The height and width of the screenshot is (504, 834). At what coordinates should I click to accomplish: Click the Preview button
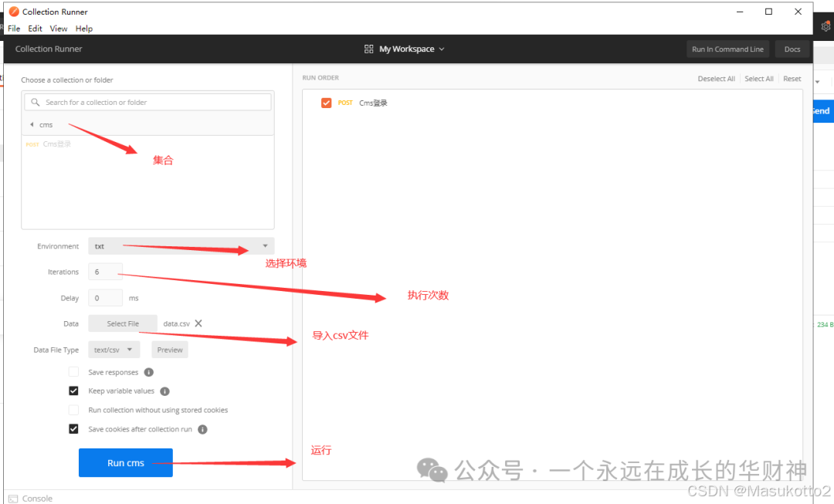[x=170, y=350]
